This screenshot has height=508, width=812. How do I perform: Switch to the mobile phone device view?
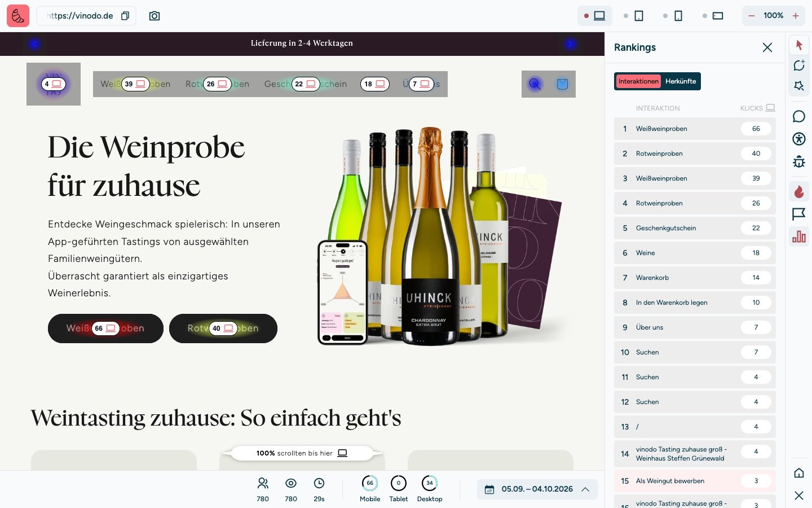click(x=673, y=16)
